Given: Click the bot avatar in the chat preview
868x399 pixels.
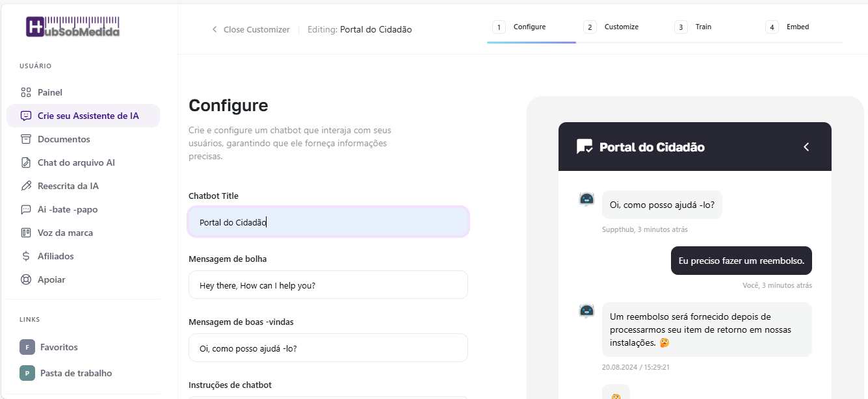Looking at the screenshot, I should coord(586,199).
